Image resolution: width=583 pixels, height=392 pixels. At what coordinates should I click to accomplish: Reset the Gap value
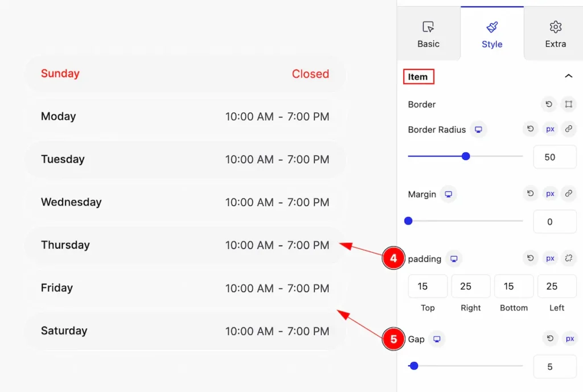point(550,339)
